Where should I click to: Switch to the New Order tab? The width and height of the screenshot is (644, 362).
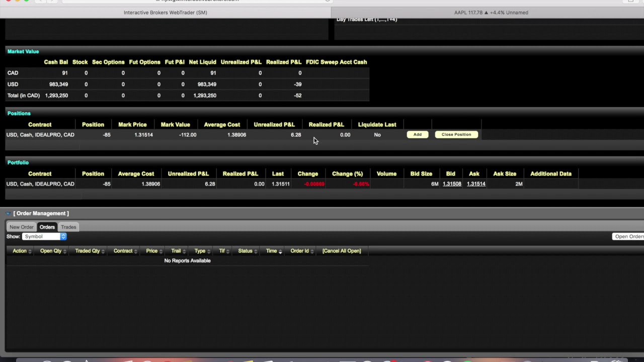22,227
